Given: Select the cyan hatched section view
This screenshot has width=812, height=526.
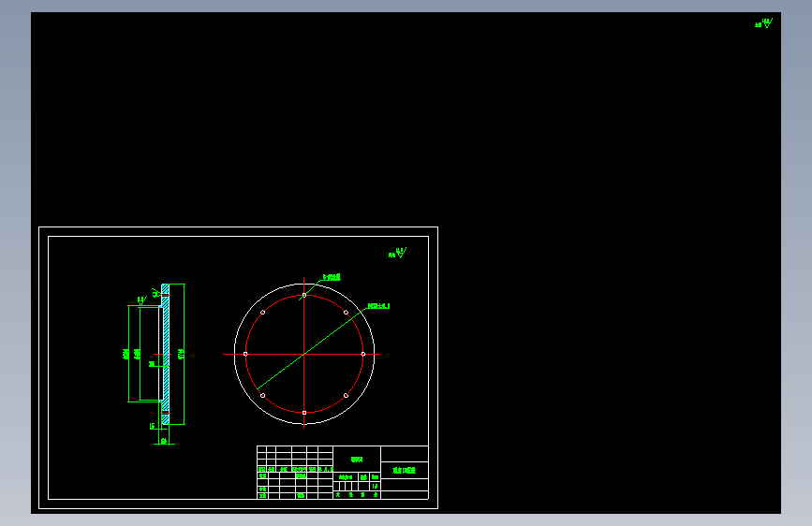Looking at the screenshot, I should click(x=165, y=354).
